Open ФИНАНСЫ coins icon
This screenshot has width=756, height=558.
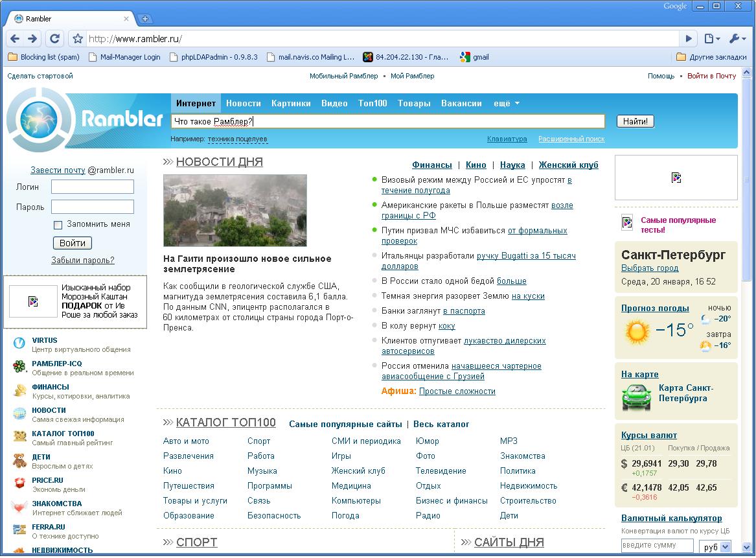(19, 390)
